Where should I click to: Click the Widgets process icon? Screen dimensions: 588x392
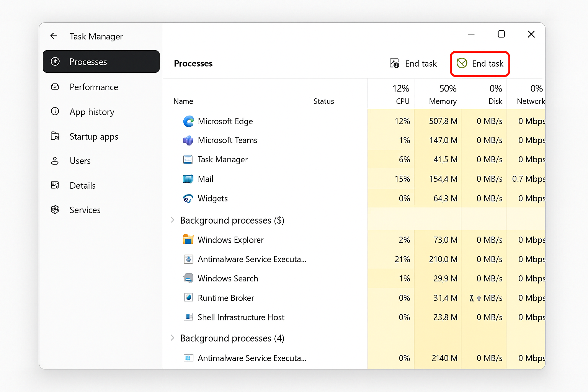(x=188, y=198)
